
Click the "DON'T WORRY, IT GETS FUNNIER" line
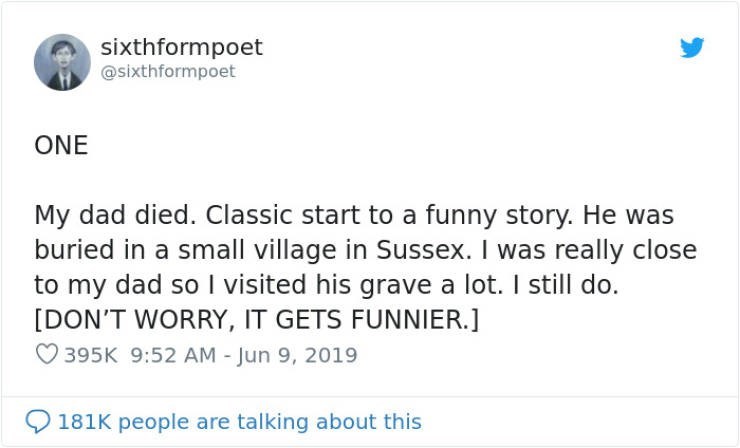point(258,320)
